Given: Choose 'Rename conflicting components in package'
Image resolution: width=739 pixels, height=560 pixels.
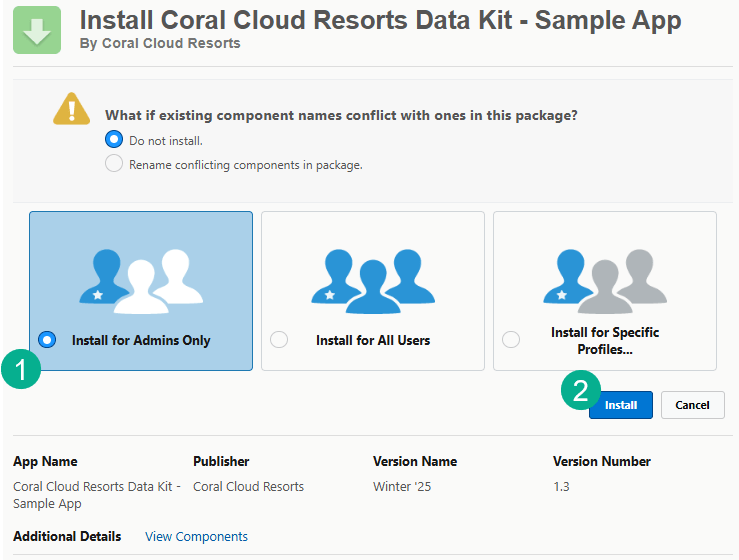Looking at the screenshot, I should pos(114,164).
